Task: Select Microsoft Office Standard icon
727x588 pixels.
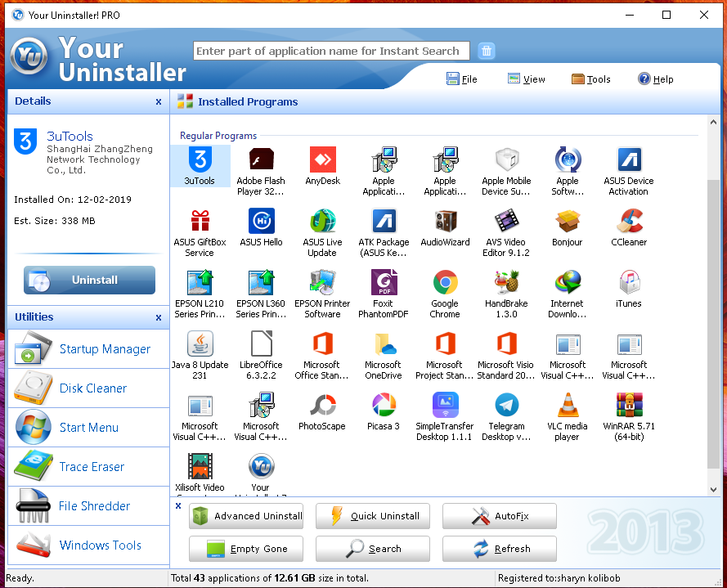Action: [323, 343]
